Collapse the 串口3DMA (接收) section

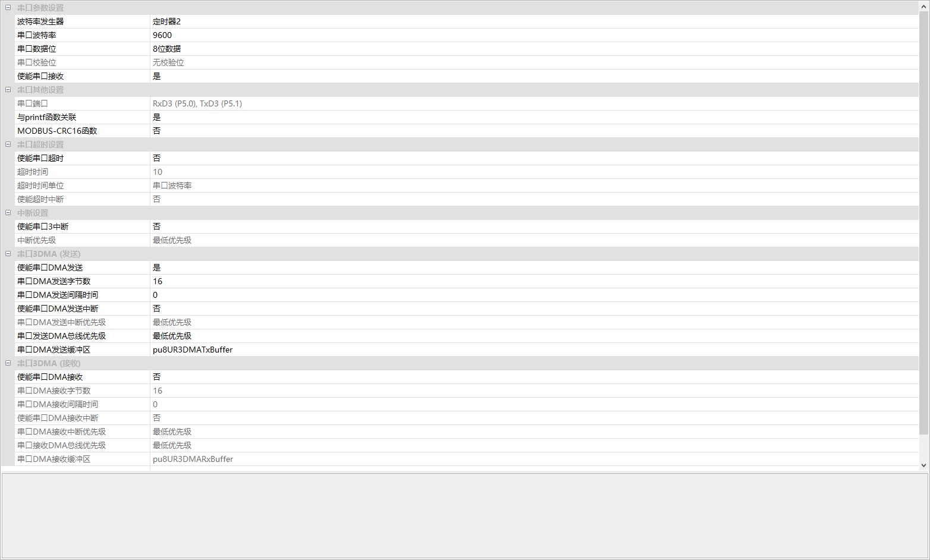click(8, 363)
